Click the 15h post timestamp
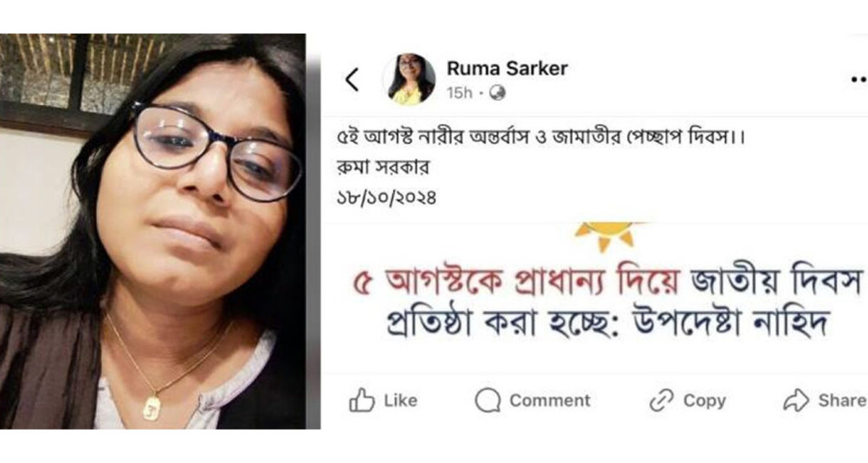This screenshot has height=463, width=868. (x=459, y=93)
